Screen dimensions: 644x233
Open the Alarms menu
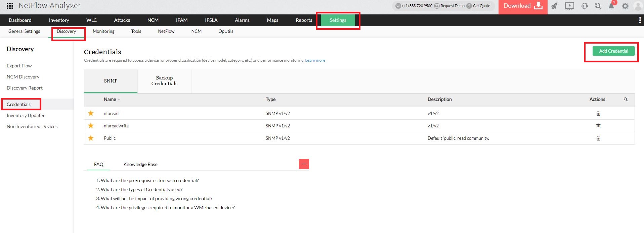pos(242,20)
